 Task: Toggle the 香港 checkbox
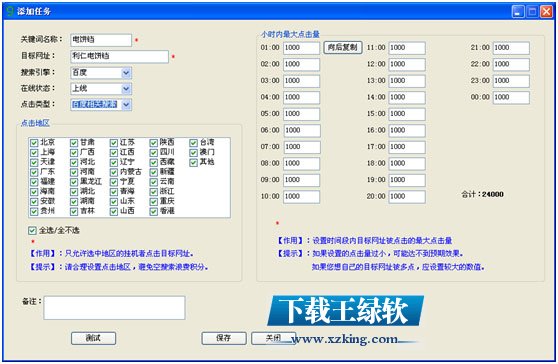(154, 212)
